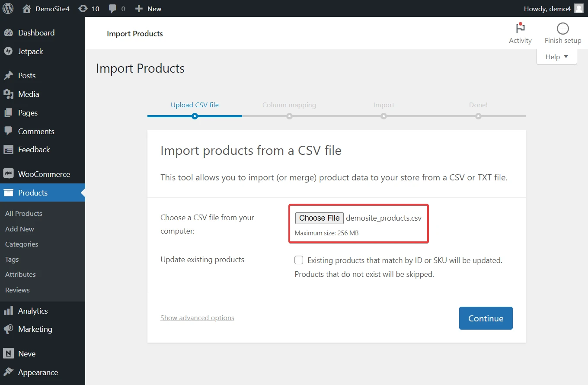
Task: Enable the Update existing products checkbox
Action: coord(299,260)
